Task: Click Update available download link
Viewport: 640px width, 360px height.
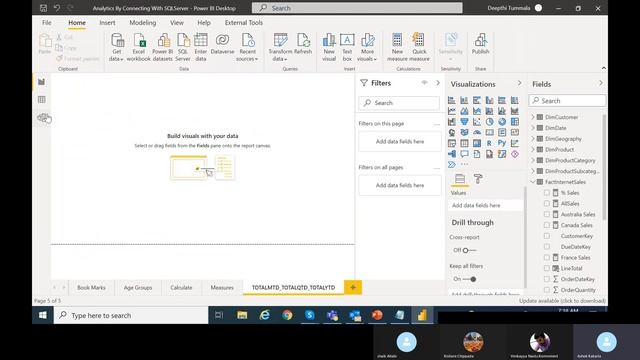Action: pos(562,301)
